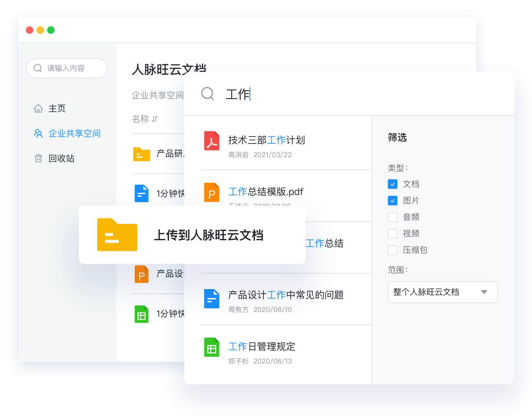Enable the 视频 type filter
532x416 pixels.
coord(393,234)
